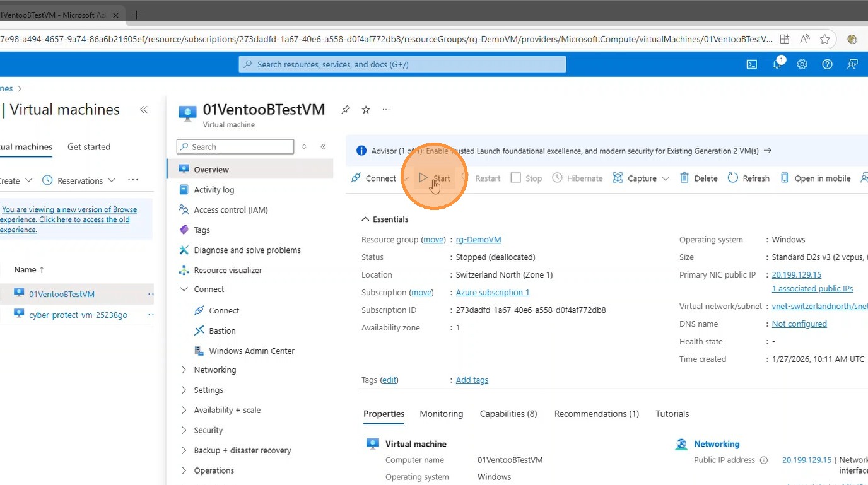Collapse the Virtual machines list panel
This screenshot has width=868, height=485.
144,110
